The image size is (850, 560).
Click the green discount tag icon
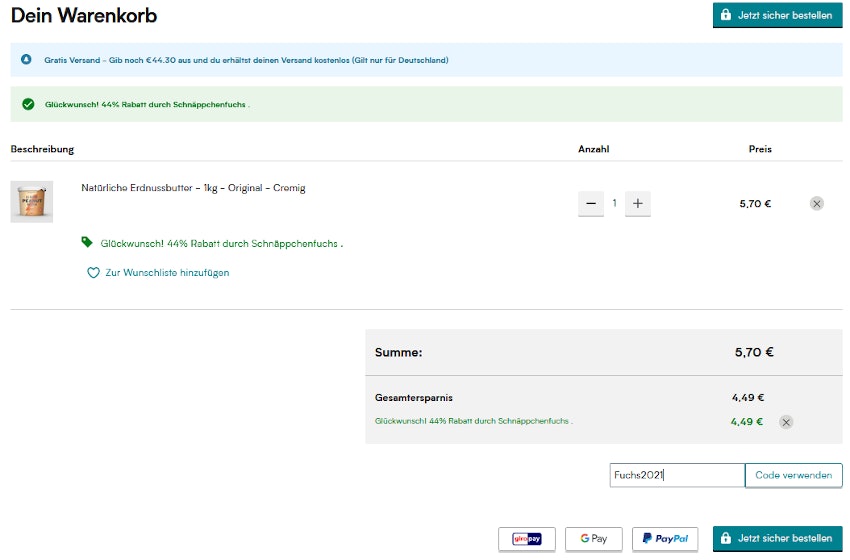pyautogui.click(x=87, y=242)
